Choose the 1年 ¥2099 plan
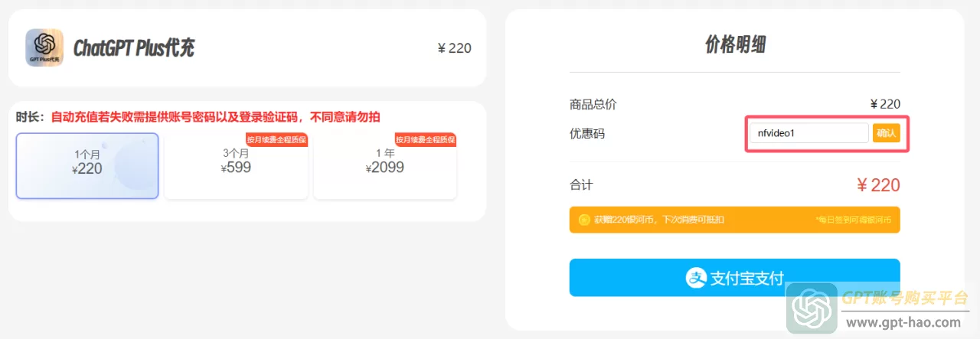980x339 pixels. coord(384,165)
